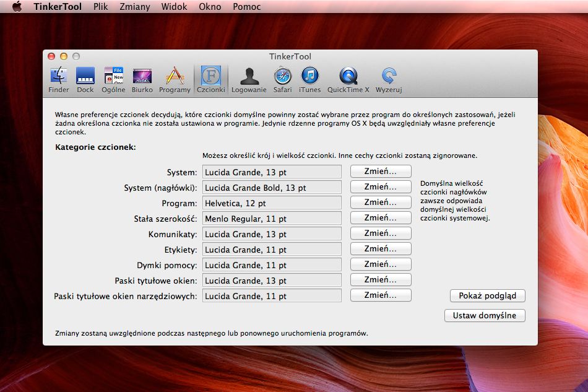Close the TinkerTool window

click(51, 56)
